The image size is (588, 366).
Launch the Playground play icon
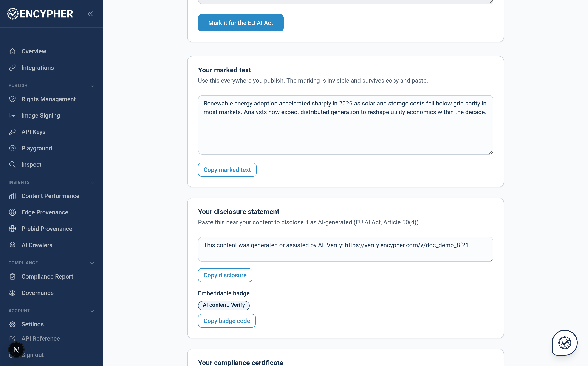(12, 148)
